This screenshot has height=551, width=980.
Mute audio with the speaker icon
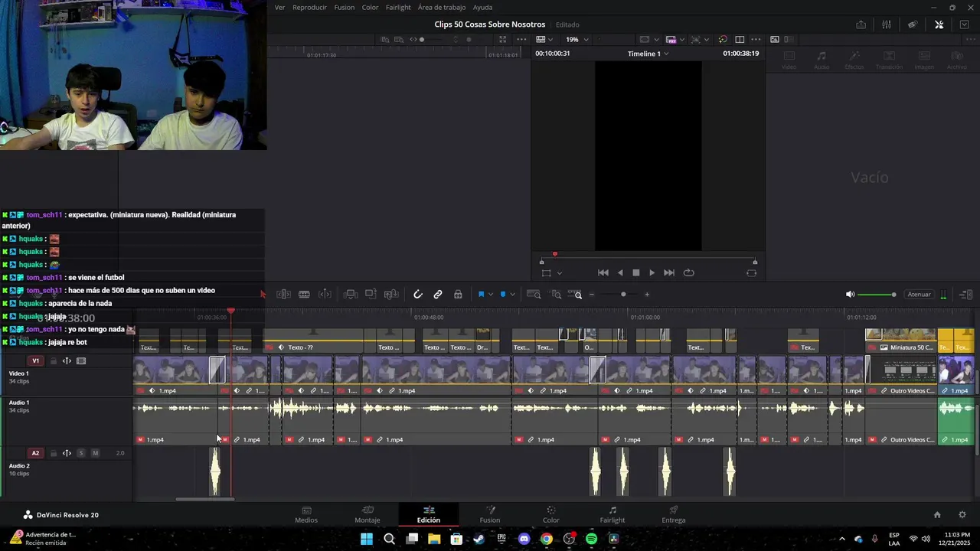[850, 295]
